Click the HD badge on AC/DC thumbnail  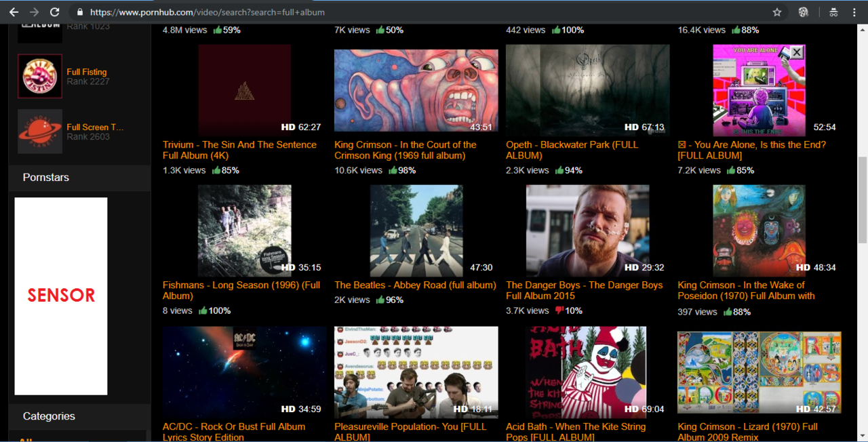(x=288, y=409)
